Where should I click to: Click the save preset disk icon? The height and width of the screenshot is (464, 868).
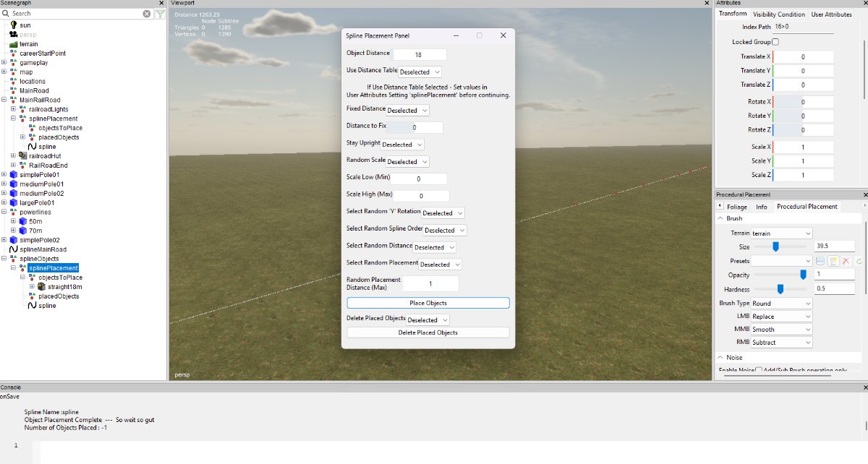tap(820, 261)
